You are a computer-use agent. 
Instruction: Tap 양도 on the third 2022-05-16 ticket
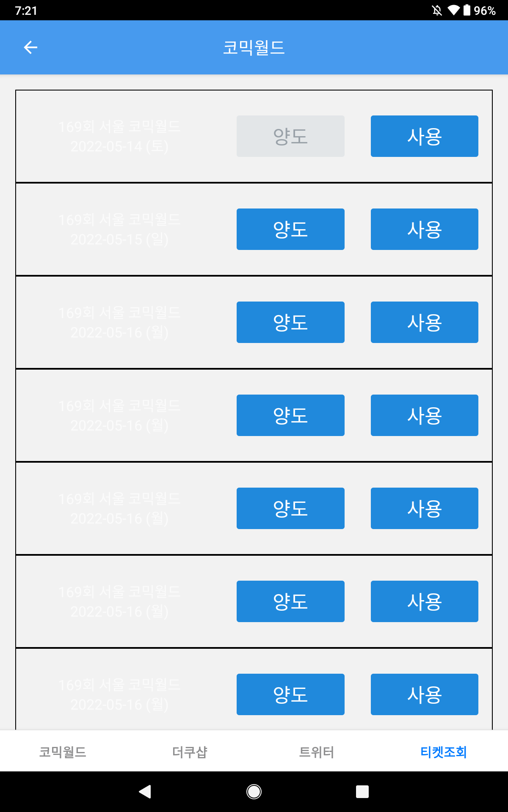click(290, 508)
